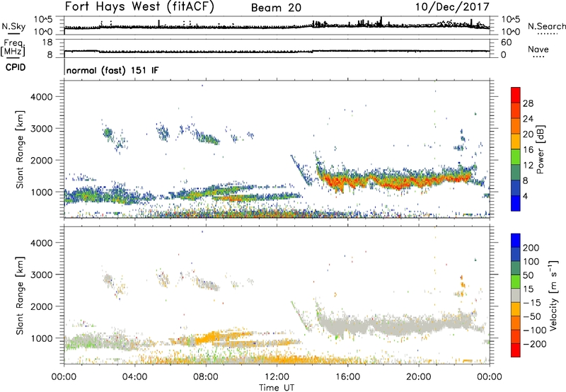
Task: Click the leftmost "00:00" time axis label
Action: [64, 377]
